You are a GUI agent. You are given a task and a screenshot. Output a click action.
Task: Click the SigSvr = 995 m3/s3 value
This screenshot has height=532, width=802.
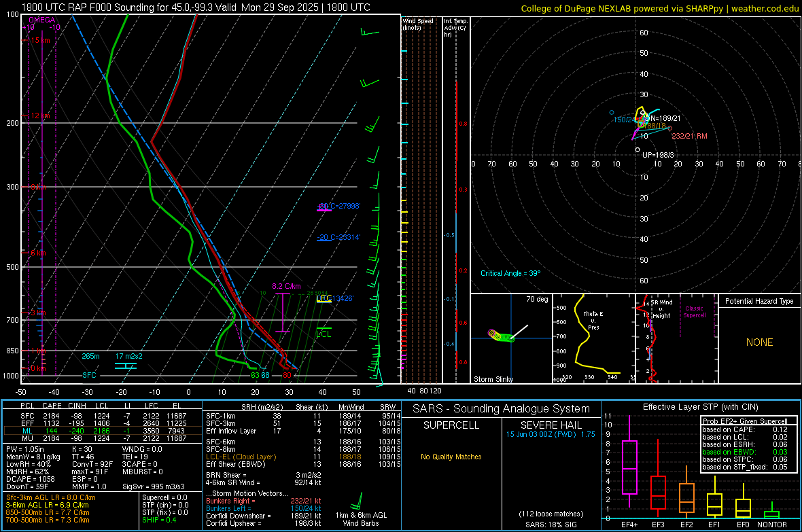coord(154,486)
